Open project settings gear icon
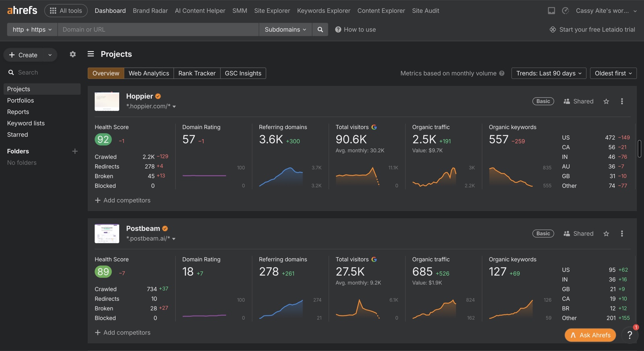The height and width of the screenshot is (351, 644). pyautogui.click(x=72, y=54)
